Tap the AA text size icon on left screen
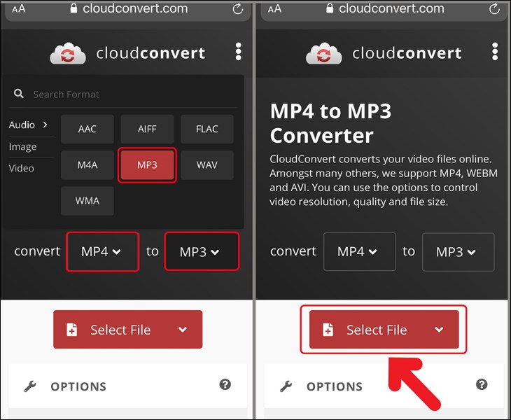 (19, 9)
